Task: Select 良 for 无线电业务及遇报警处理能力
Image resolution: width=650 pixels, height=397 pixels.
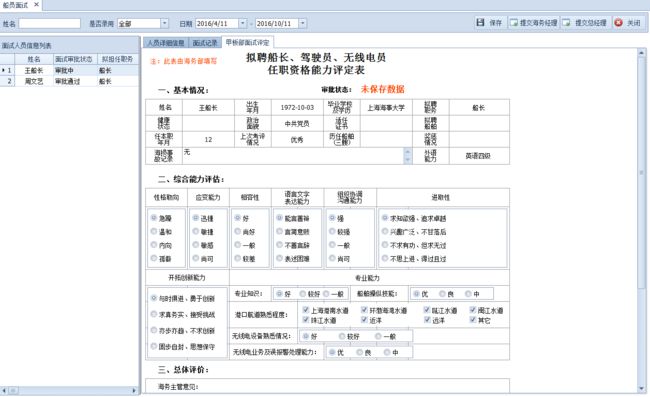Action: pos(360,352)
